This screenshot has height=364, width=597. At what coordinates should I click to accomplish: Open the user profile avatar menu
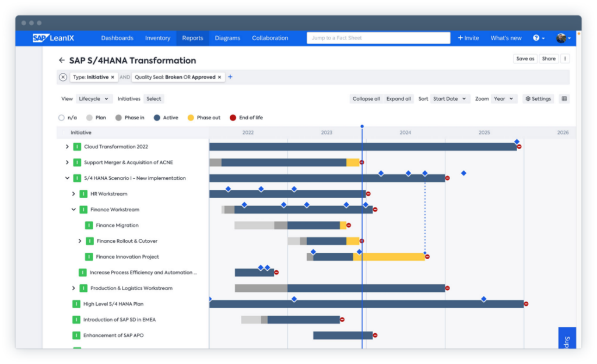[563, 38]
